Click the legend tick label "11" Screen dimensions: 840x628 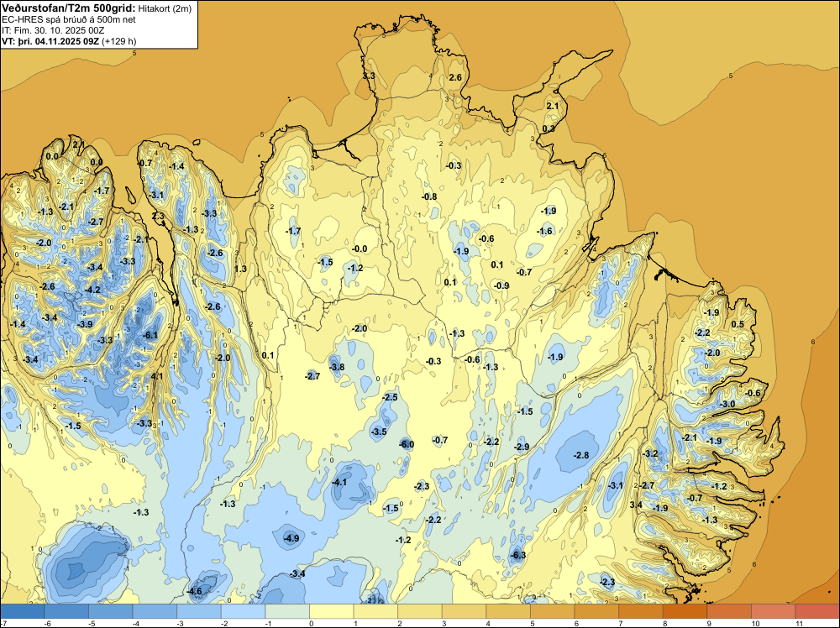[x=799, y=623]
